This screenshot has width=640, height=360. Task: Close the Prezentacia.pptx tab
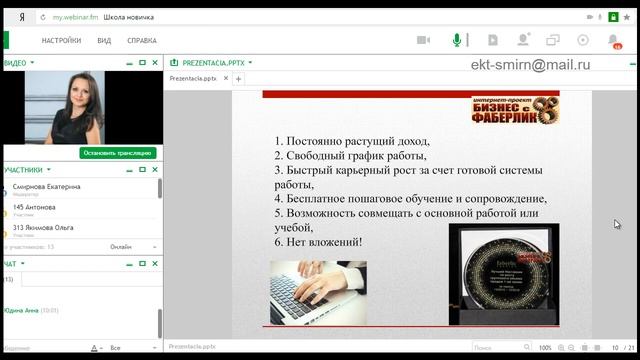pyautogui.click(x=226, y=78)
